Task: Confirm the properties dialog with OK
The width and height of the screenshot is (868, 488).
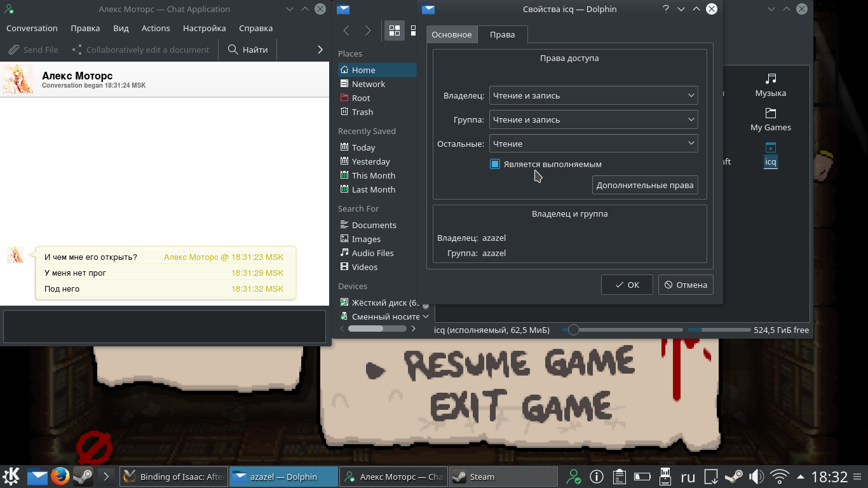Action: [x=627, y=285]
